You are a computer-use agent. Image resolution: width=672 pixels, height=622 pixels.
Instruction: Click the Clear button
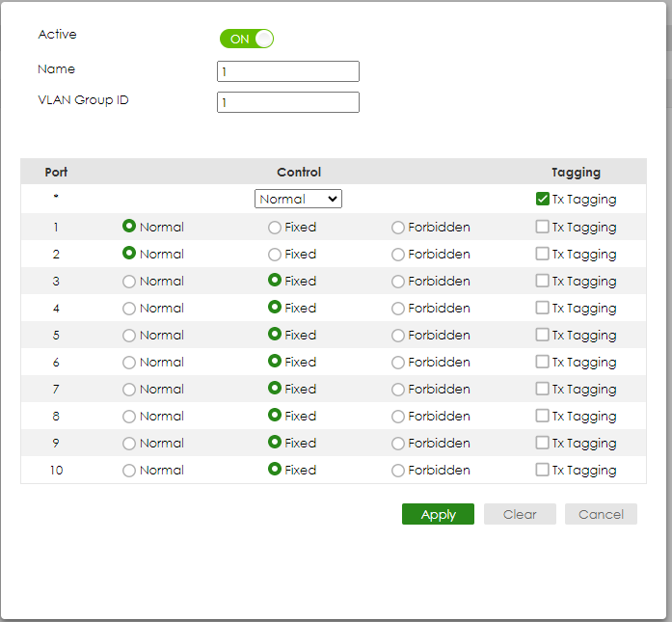click(520, 514)
